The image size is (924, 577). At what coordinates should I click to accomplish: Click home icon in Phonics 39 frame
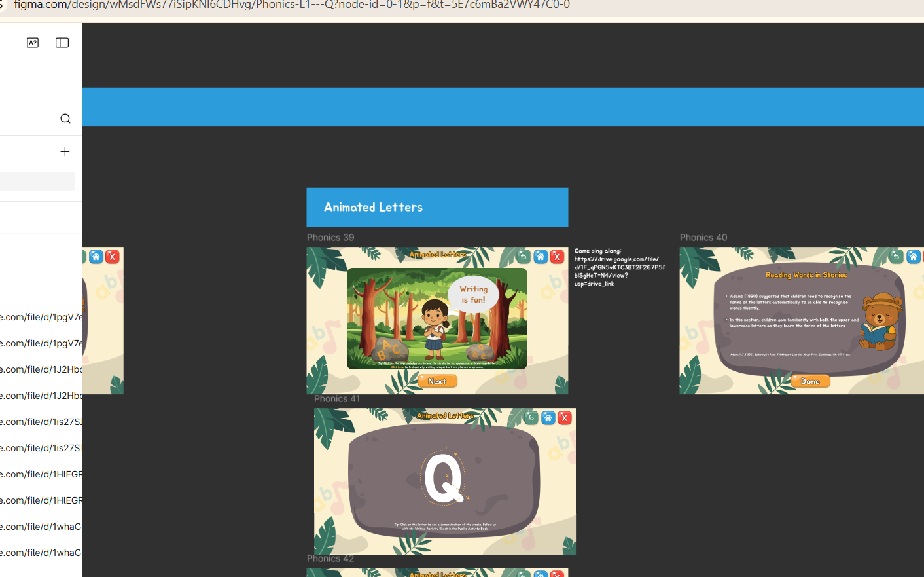(540, 257)
